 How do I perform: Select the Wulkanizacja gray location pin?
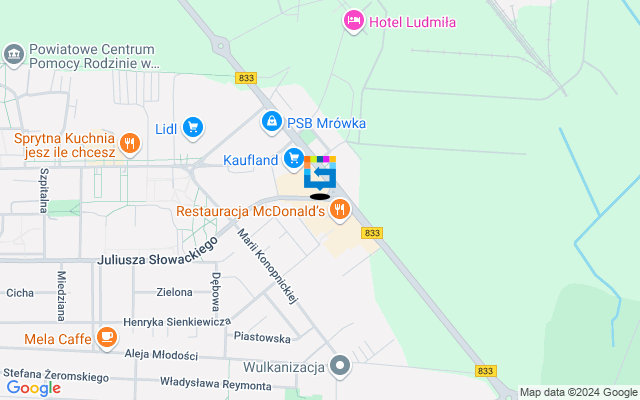[x=340, y=366]
